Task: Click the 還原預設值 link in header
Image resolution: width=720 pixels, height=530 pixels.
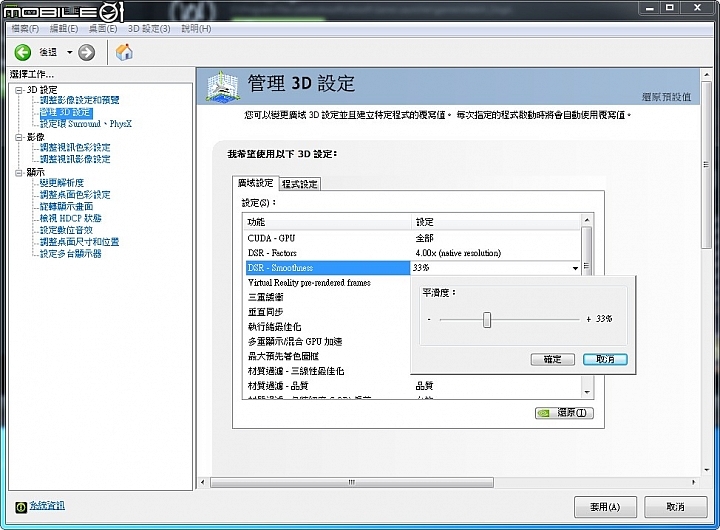Action: (x=666, y=97)
